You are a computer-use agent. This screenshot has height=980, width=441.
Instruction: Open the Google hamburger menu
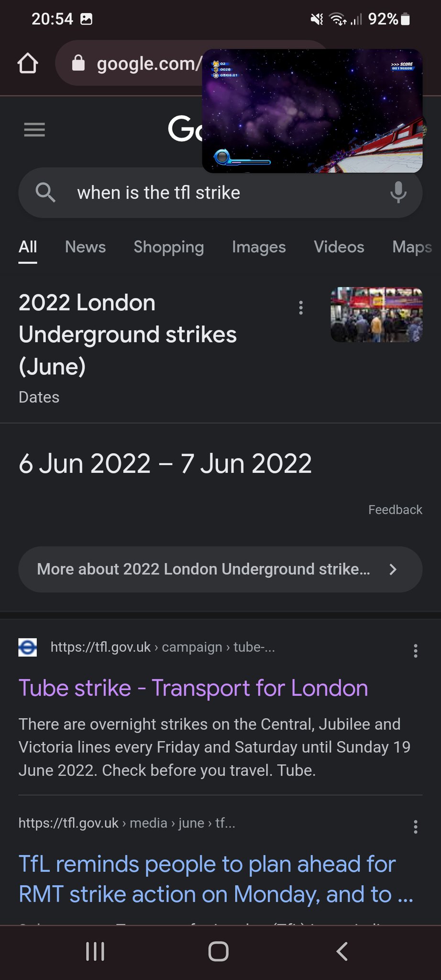click(x=34, y=130)
